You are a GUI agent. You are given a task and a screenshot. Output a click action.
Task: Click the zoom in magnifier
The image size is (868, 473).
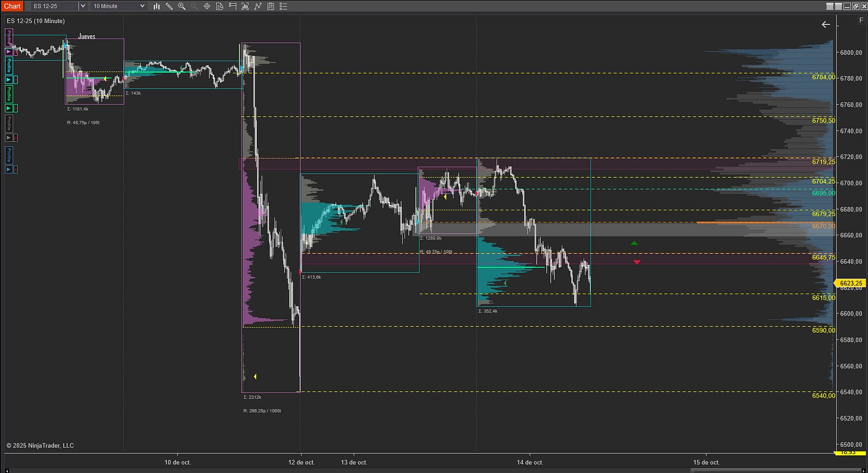click(182, 6)
